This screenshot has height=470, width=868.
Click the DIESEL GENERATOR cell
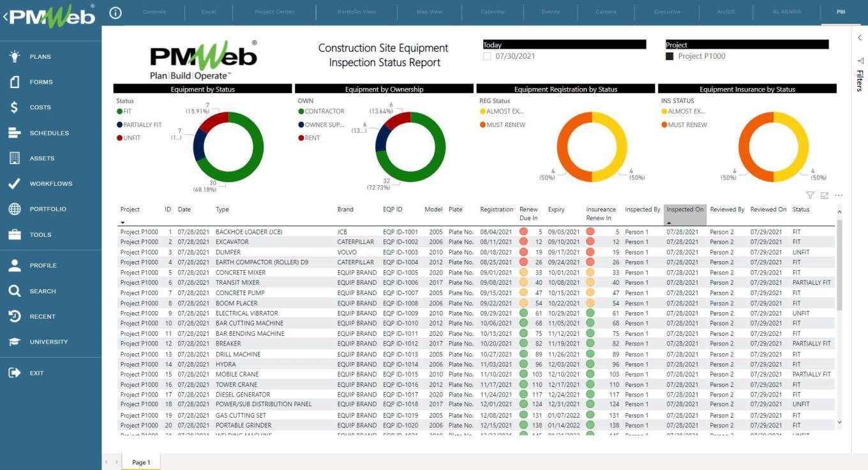tap(243, 395)
